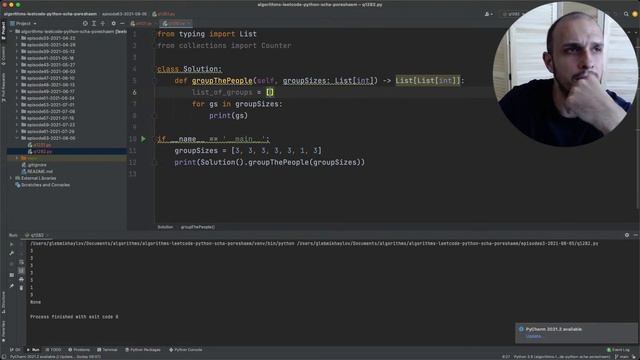Screen dimensions: 640x360
Task: Toggle pin tab in Run panel
Action: click(x=11, y=286)
